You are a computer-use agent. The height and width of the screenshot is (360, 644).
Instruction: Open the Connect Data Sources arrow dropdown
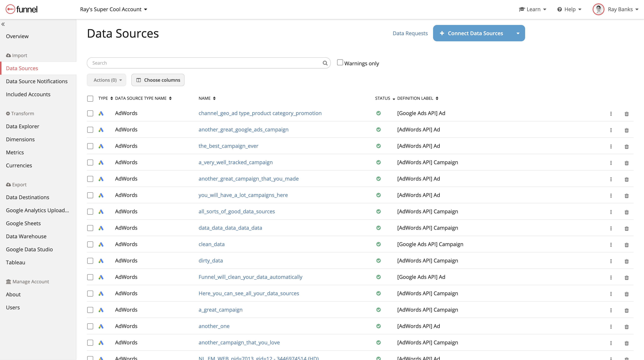(x=518, y=33)
